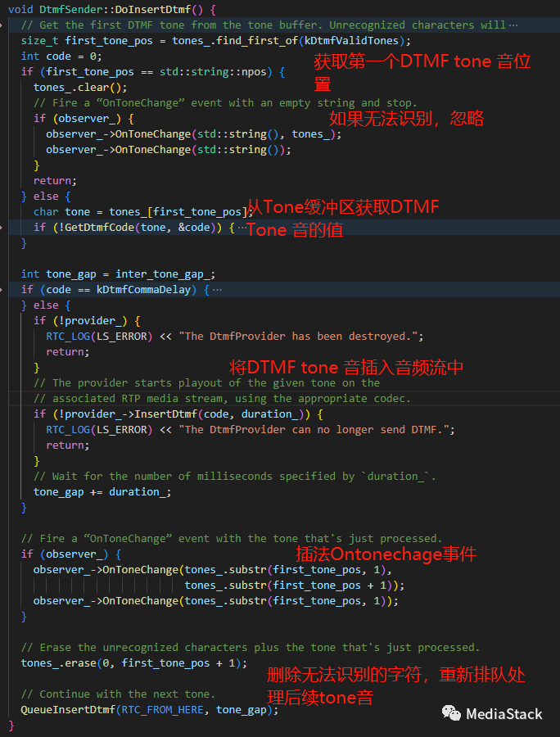Unfold the collapsed GetDtmfCode if block
Image resolution: width=560 pixels, height=737 pixels.
[x=242, y=228]
